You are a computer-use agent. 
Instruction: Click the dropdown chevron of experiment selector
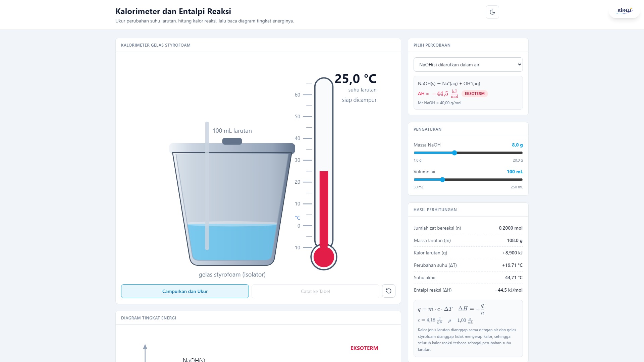(519, 65)
